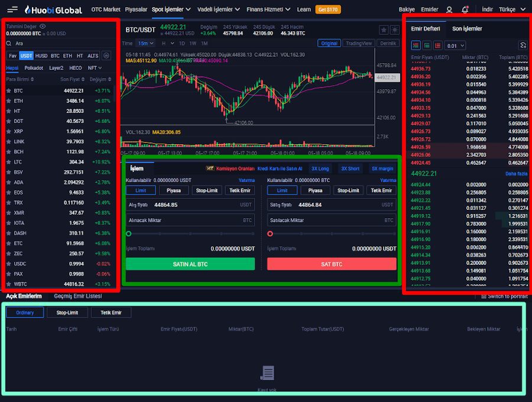Image resolution: width=532 pixels, height=402 pixels.
Task: Star the LINK row as favorite
Action: [8, 141]
